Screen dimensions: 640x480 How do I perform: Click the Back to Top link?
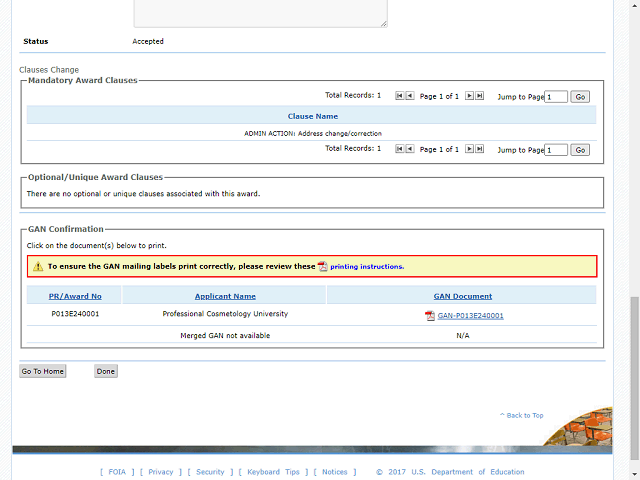(x=522, y=415)
